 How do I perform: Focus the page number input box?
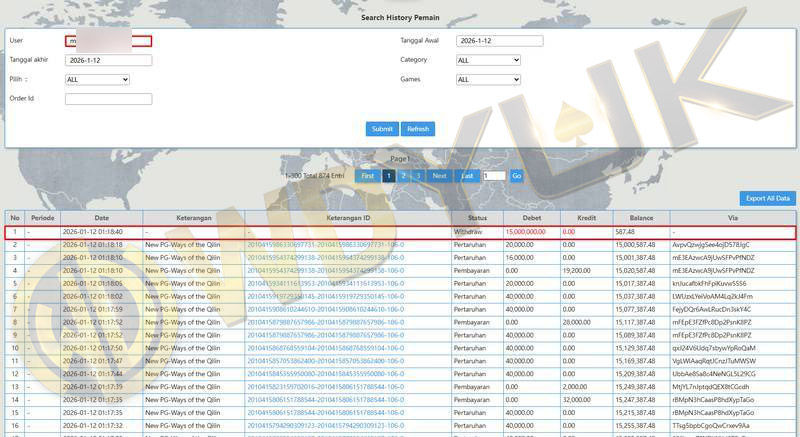[494, 176]
